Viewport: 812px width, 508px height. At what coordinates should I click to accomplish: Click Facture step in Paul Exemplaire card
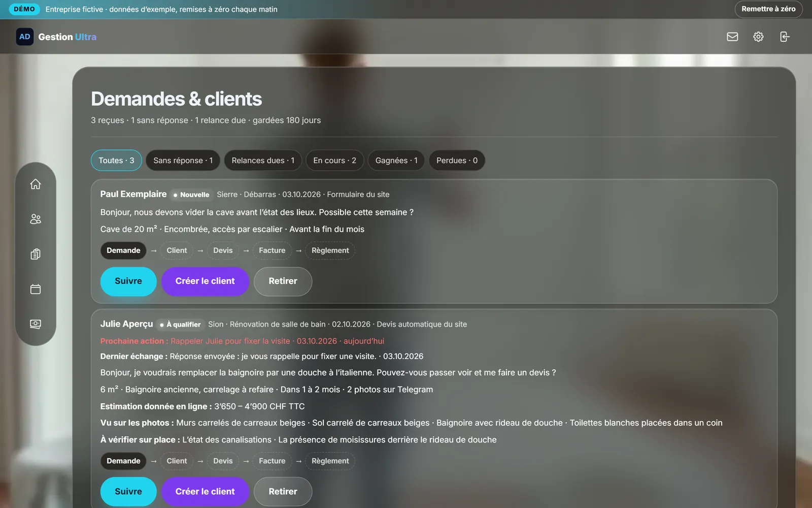click(272, 250)
